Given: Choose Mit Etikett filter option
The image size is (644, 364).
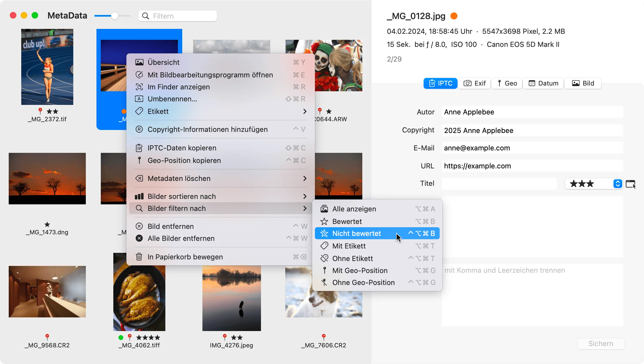Looking at the screenshot, I should point(377,246).
